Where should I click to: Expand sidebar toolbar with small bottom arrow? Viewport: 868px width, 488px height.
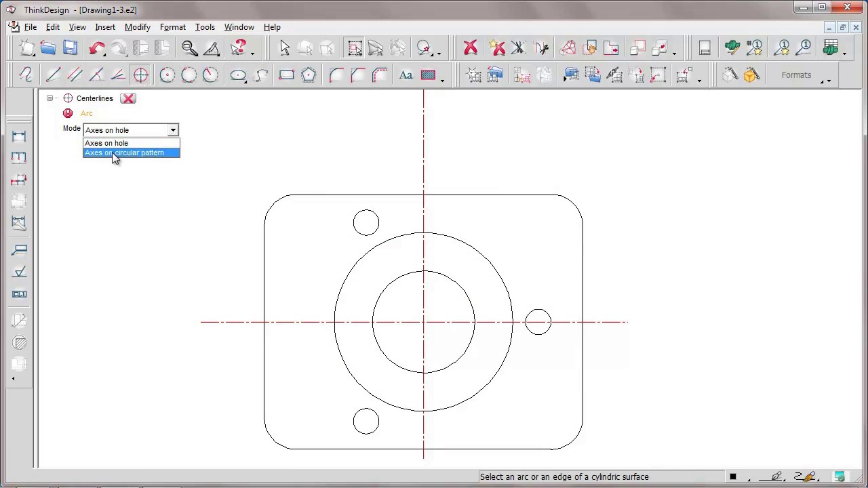(x=14, y=379)
